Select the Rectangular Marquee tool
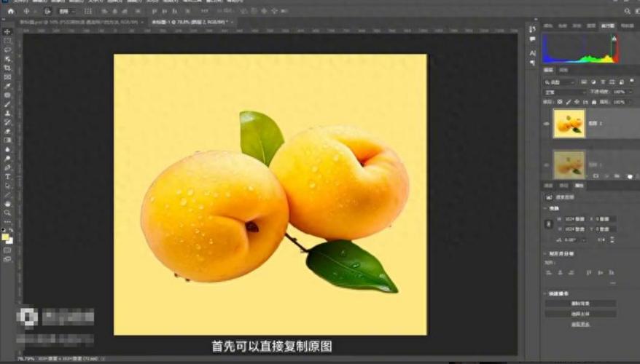Image resolution: width=640 pixels, height=364 pixels. [7, 41]
